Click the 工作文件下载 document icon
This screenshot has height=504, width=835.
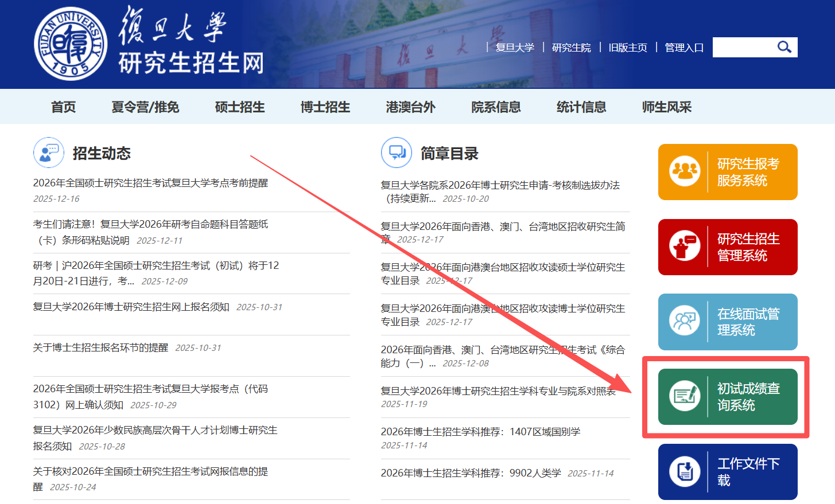click(685, 471)
